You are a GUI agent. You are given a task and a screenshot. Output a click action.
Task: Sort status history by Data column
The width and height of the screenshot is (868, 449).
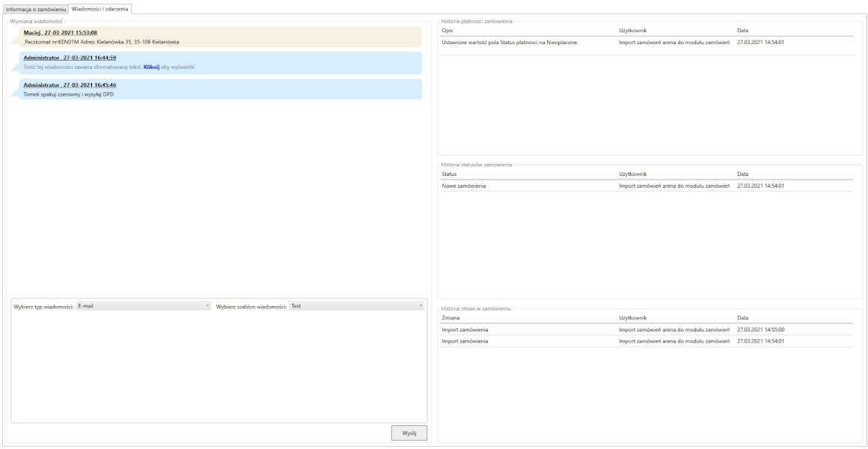(742, 174)
